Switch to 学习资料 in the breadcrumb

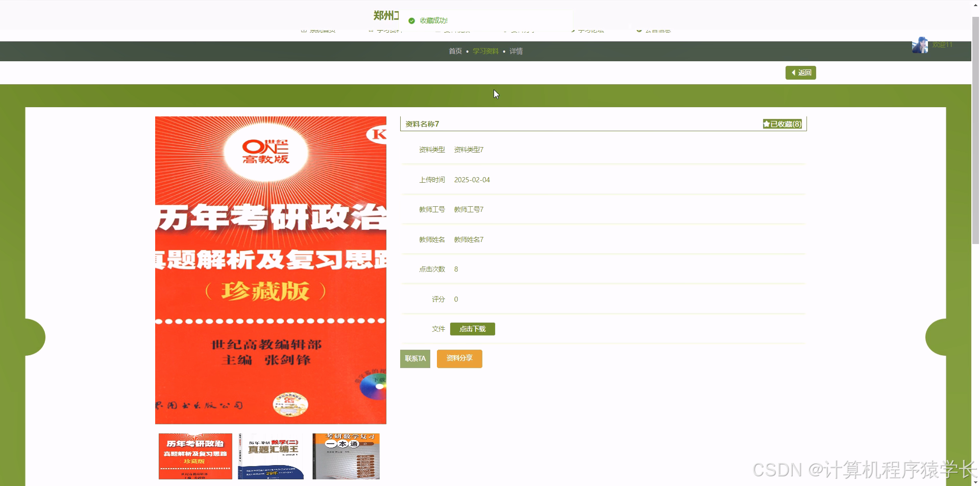[485, 51]
